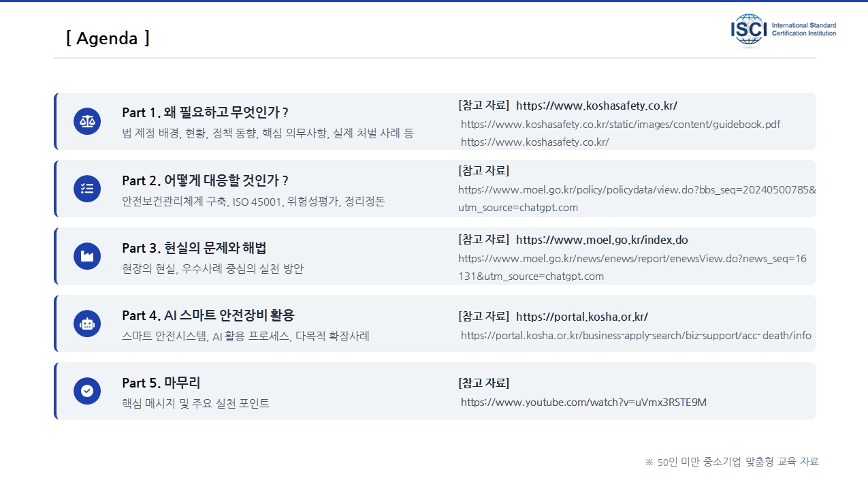Click International Standard Certification Institution text

pos(804,29)
